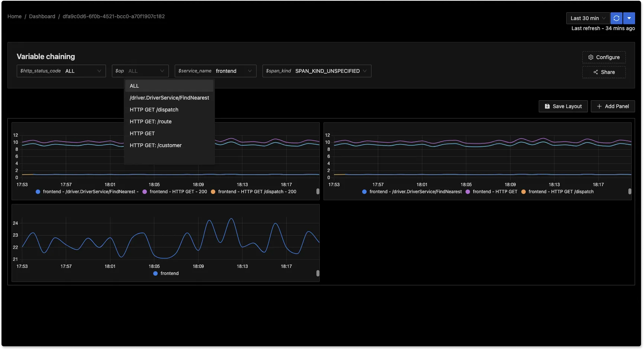Image resolution: width=644 pixels, height=350 pixels.
Task: Toggle the purple HTTP GET - 200 legend series
Action: [x=145, y=192]
